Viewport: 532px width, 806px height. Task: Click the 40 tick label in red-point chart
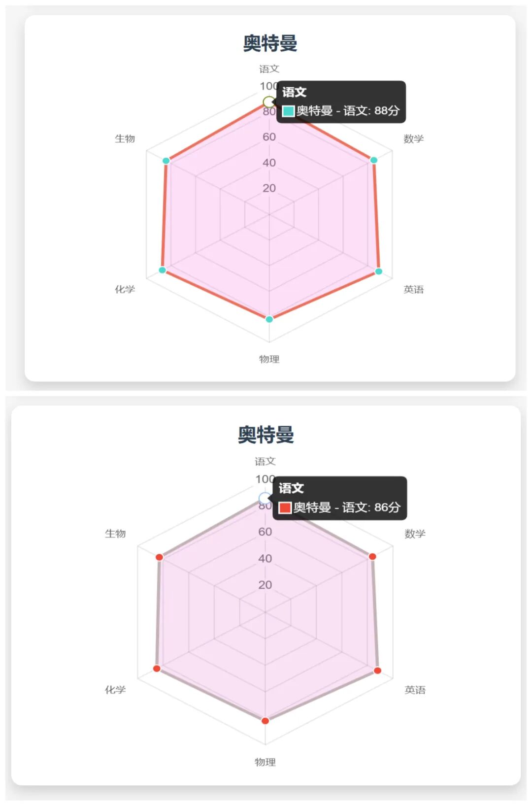[x=265, y=559]
